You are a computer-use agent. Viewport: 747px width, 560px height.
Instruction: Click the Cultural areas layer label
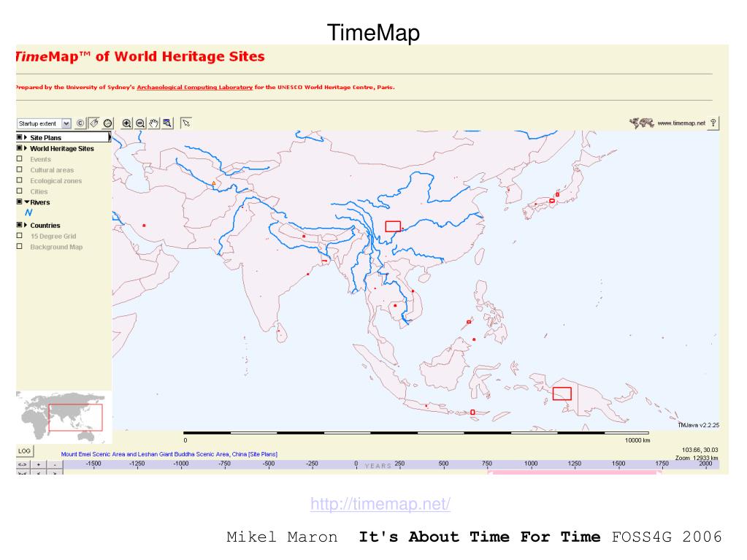[52, 170]
